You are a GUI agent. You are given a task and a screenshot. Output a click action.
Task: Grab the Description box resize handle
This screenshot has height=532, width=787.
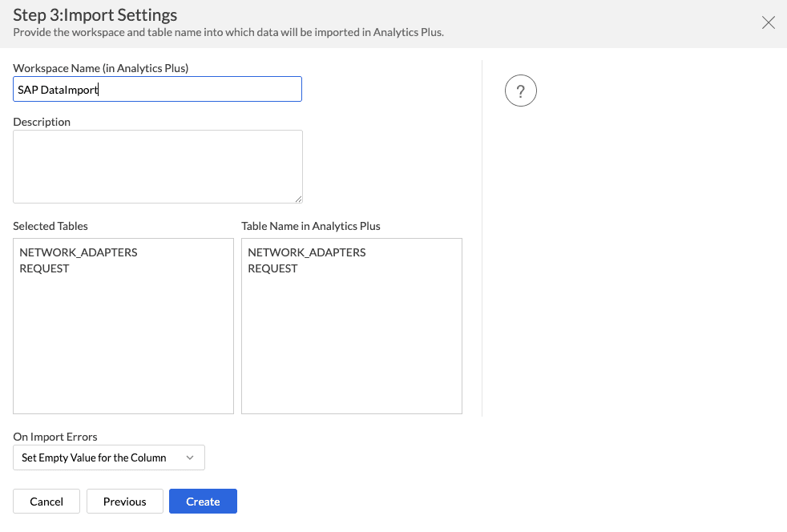pyautogui.click(x=298, y=199)
